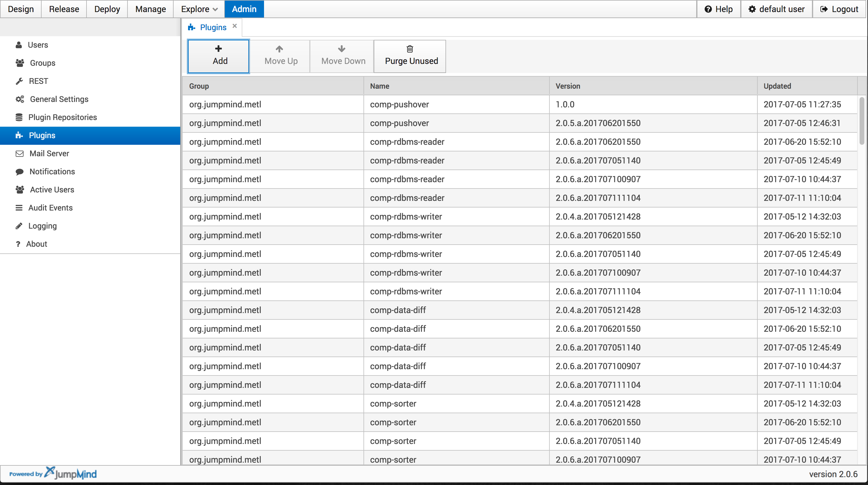Switch to the Manage tab
This screenshot has height=485, width=868.
(150, 9)
